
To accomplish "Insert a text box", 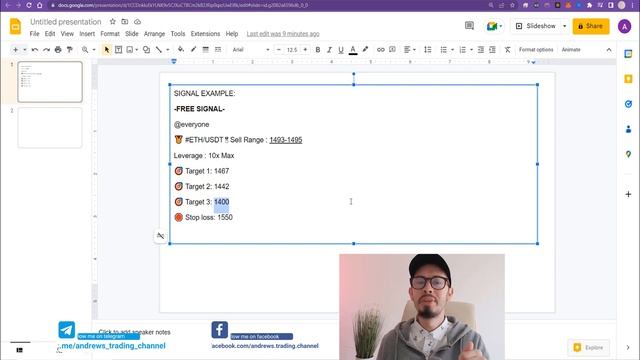I will pos(118,50).
